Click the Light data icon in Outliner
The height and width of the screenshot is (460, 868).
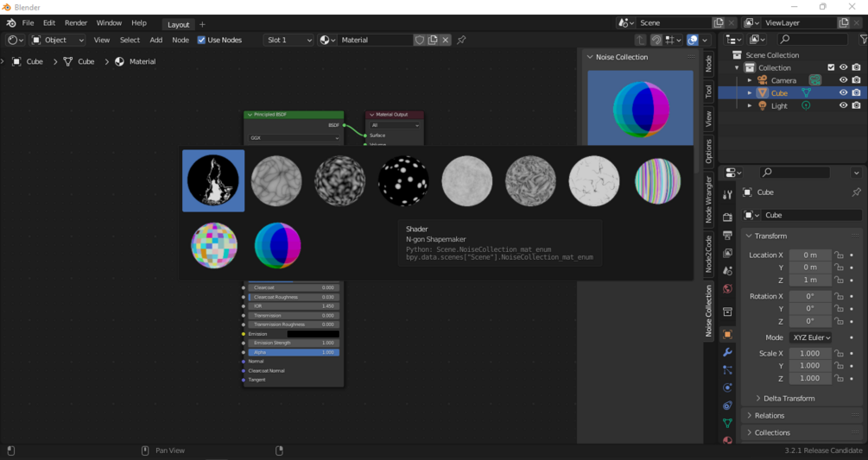[x=806, y=105]
